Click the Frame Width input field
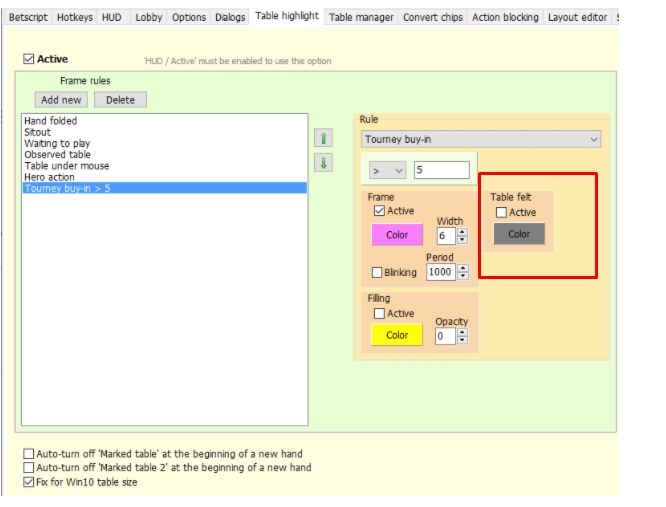This screenshot has height=507, width=666. point(446,236)
